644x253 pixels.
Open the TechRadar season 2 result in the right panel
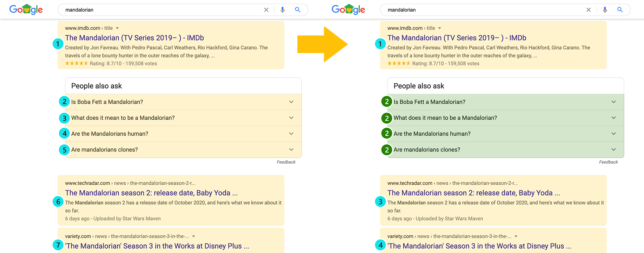474,193
